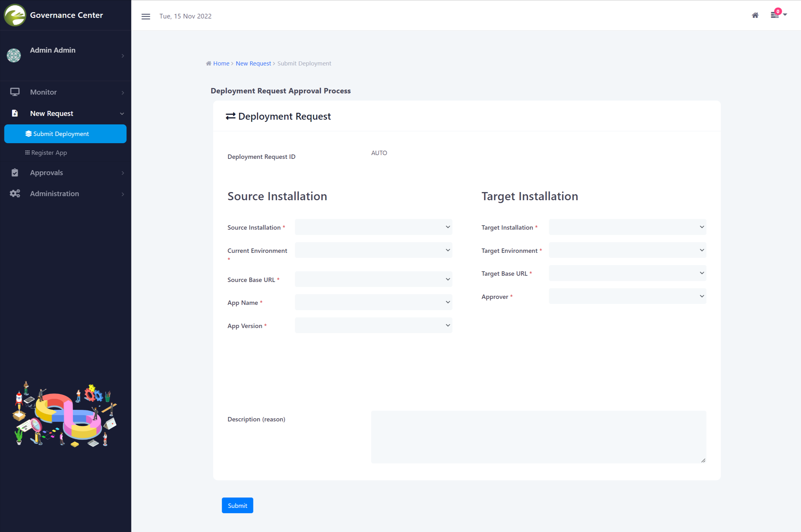Click the Administration gears icon
The width and height of the screenshot is (801, 532).
15,194
